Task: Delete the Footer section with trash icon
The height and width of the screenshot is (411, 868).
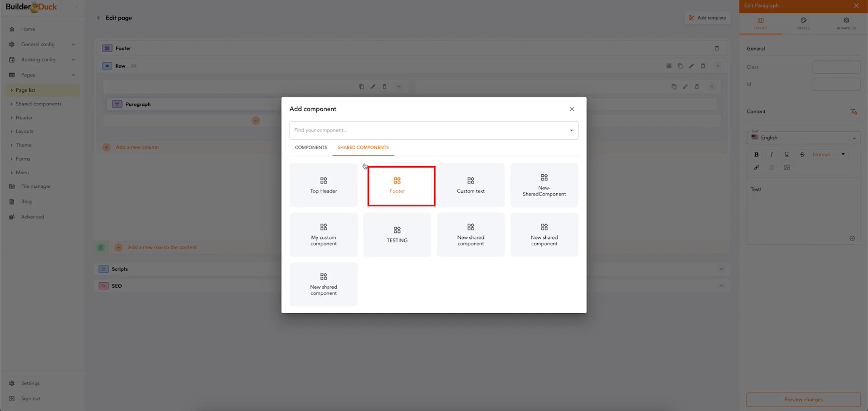Action: 717,48
